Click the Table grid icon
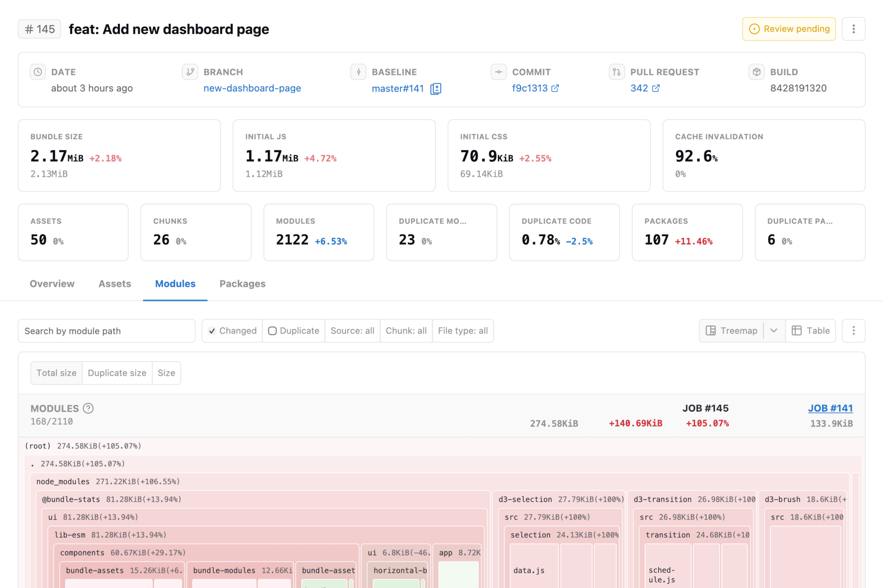 pos(796,330)
